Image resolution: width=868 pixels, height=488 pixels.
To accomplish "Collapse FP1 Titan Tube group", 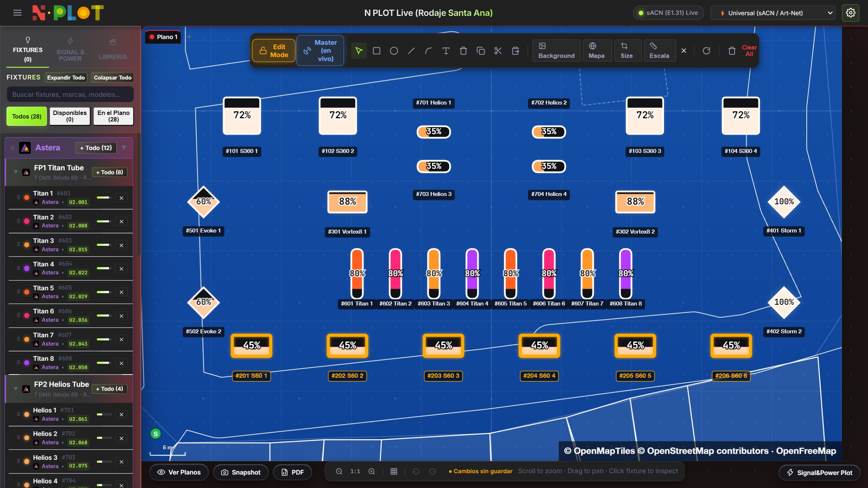I will 16,172.
